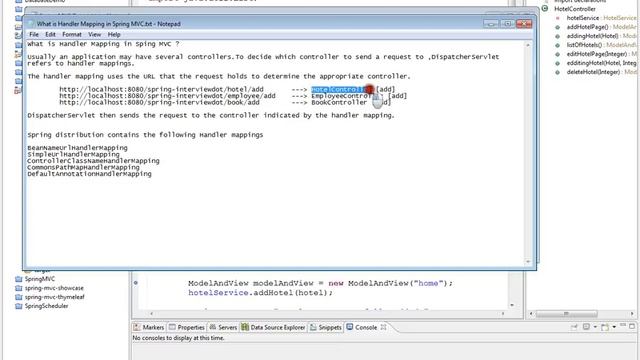Click the Pin Console toolbar icon
The image size is (640, 360).
(x=574, y=327)
